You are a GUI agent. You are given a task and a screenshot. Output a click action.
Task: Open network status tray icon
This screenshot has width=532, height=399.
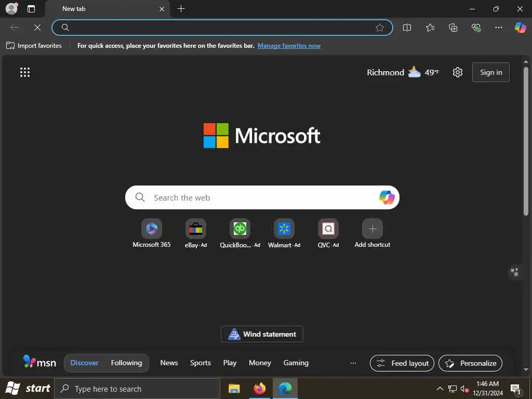pos(453,389)
